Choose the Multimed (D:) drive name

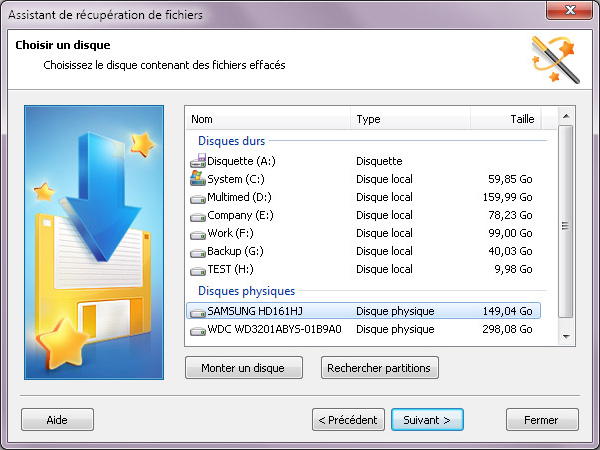[239, 197]
